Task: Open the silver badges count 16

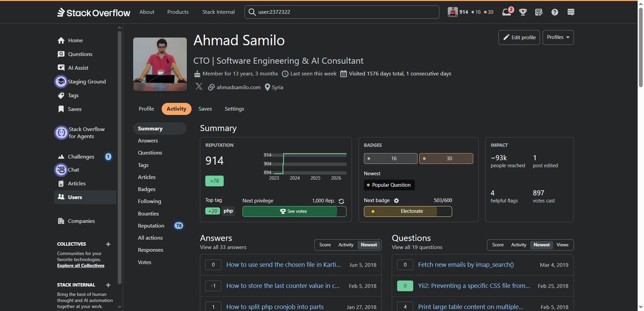Action: 391,159
